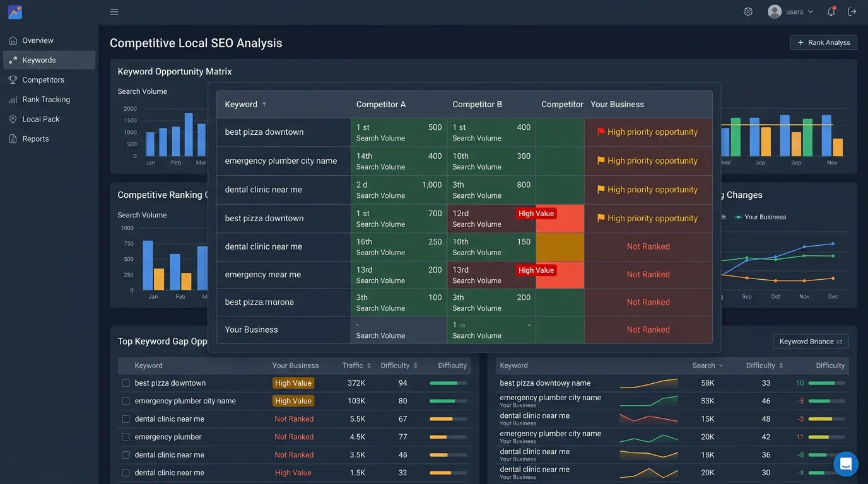
Task: Click the difficulty bar in the 372K row
Action: (448, 383)
